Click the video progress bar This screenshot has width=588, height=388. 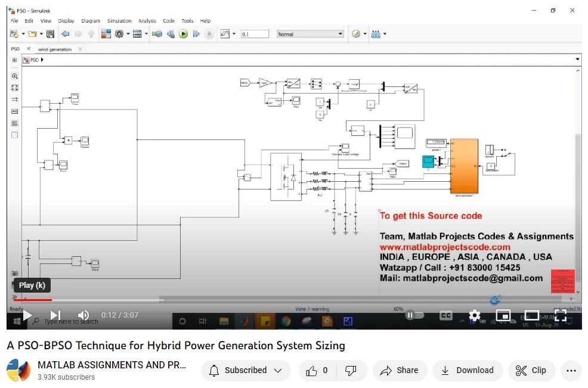(x=239, y=300)
